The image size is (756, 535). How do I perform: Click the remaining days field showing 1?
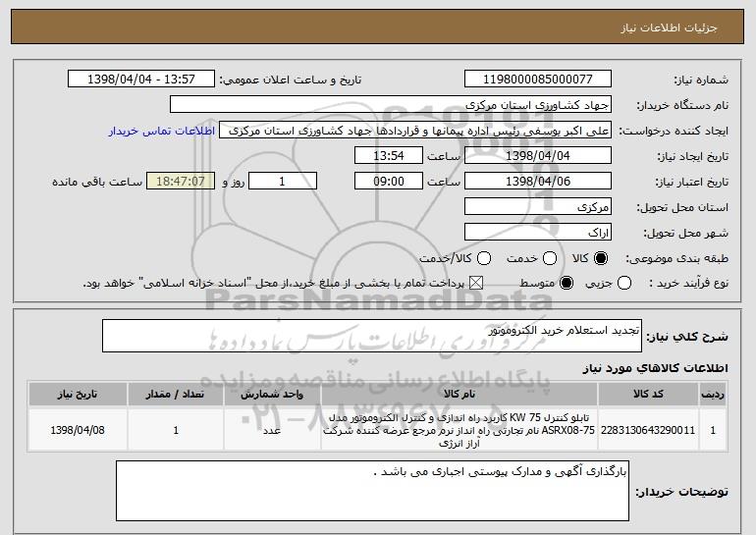point(283,182)
